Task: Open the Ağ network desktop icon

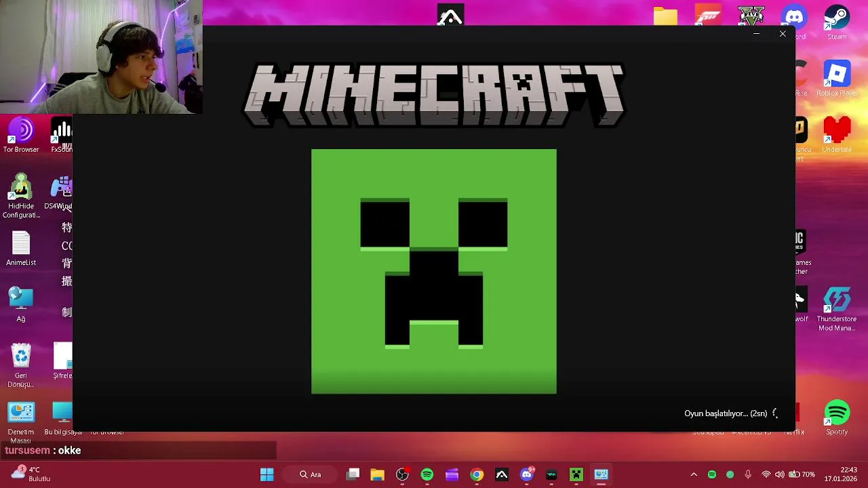Action: 21,305
